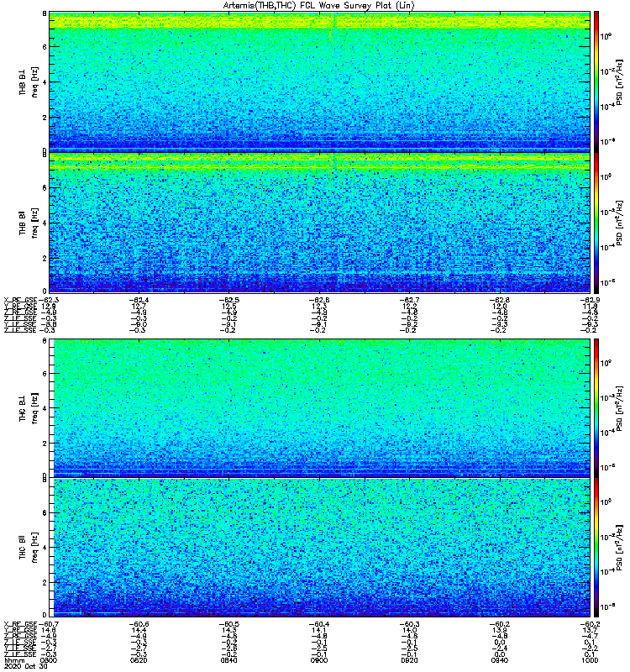630x672 pixels.
Task: Click the THB X_RE_GSE value -62.8
Action: point(500,300)
